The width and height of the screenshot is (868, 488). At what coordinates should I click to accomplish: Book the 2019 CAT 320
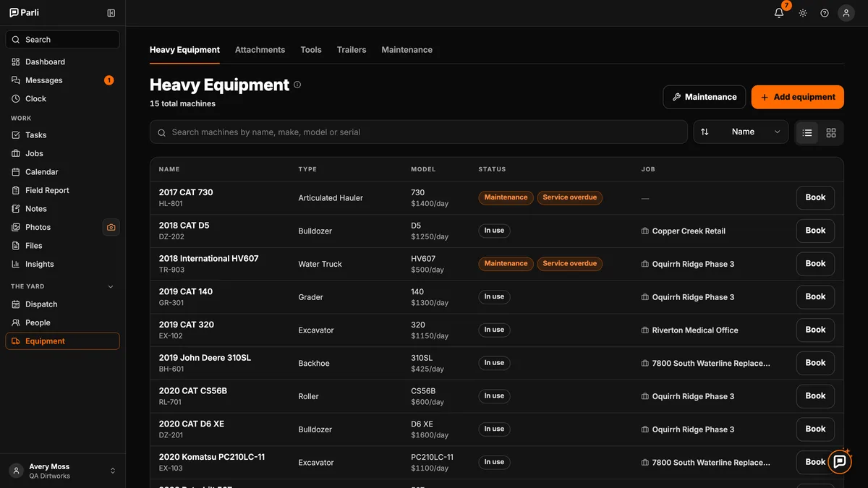[815, 330]
